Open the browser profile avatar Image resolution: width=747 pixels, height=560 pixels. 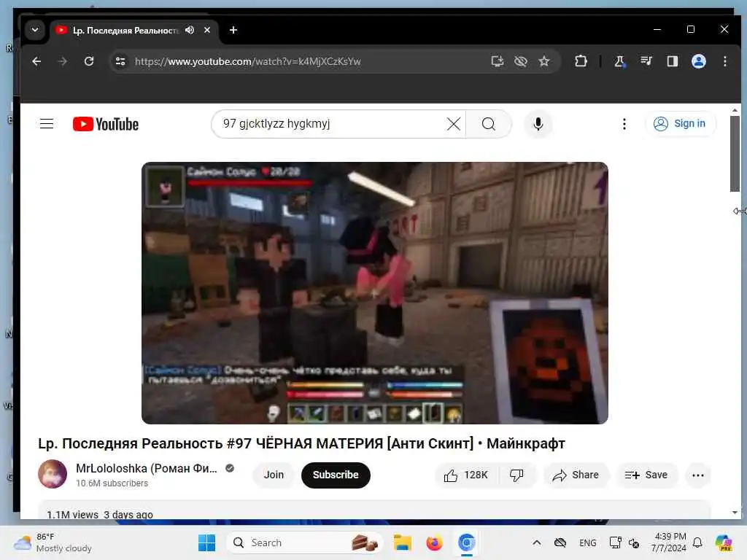click(x=698, y=61)
